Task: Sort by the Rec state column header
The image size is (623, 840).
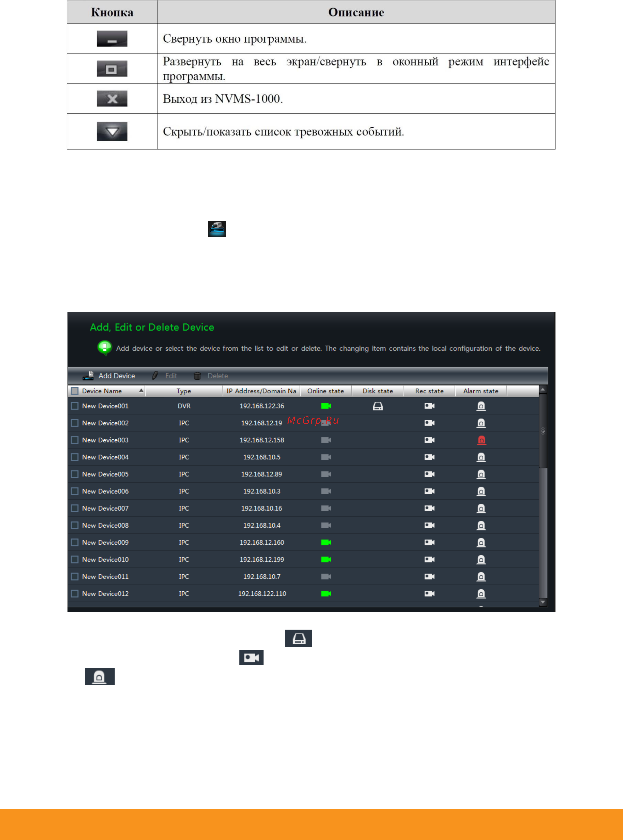Action: click(429, 391)
